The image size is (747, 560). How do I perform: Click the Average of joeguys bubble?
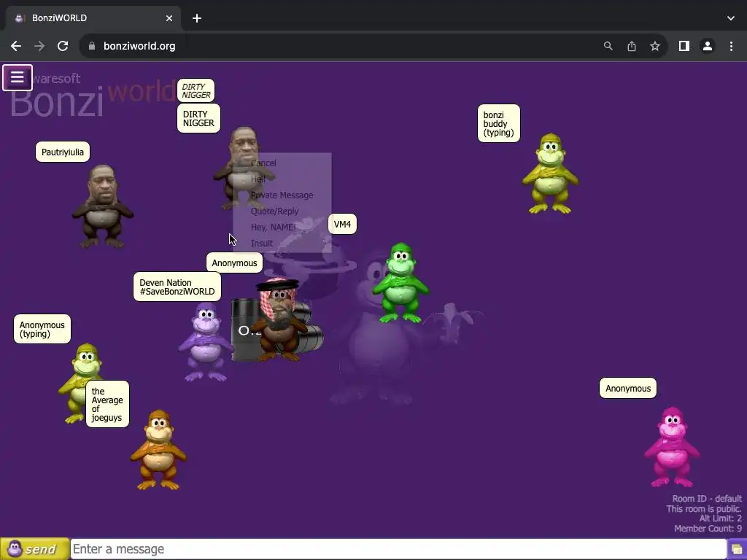tap(107, 404)
